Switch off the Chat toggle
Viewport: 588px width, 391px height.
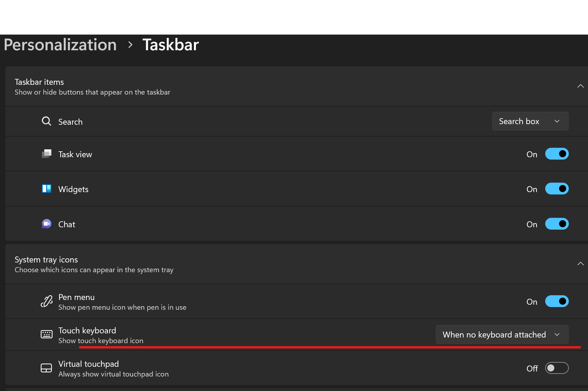click(557, 224)
